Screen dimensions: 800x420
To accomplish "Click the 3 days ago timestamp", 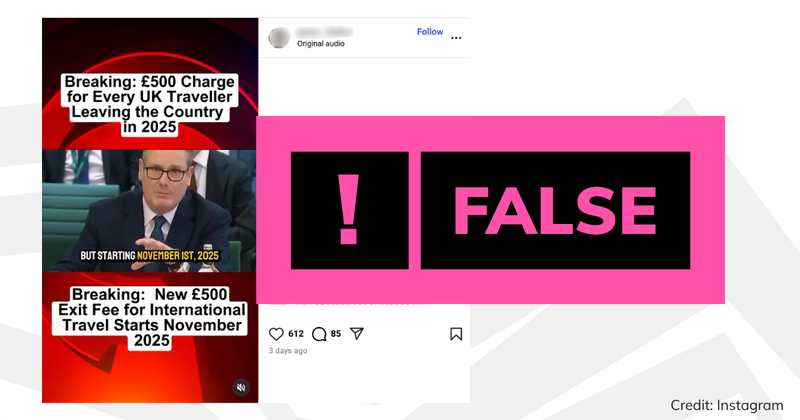I will 288,351.
